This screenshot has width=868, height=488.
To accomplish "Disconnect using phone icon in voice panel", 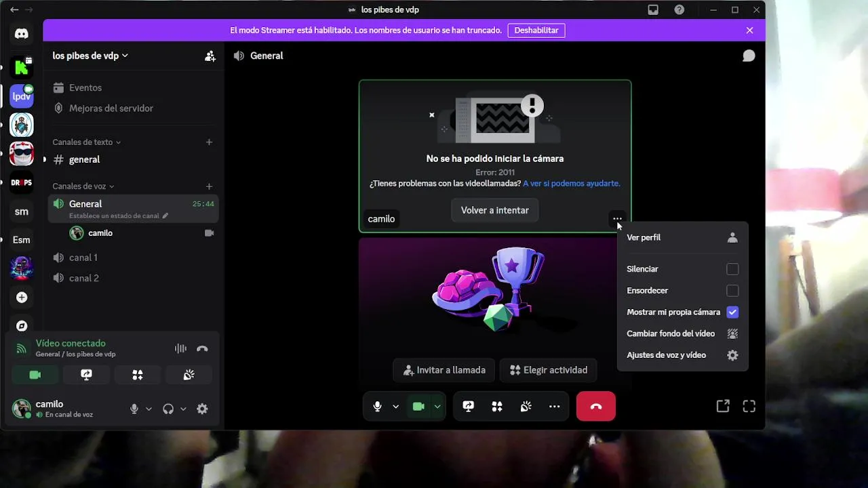I will pos(202,348).
